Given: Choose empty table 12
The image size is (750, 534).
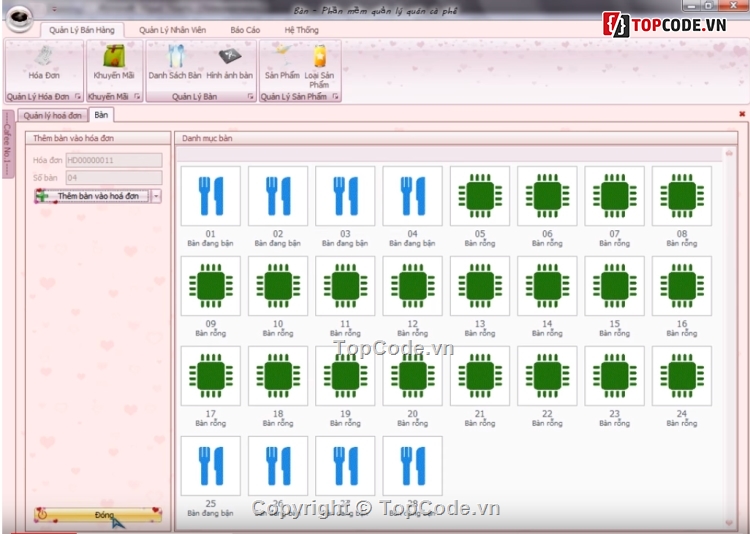Looking at the screenshot, I should 412,286.
